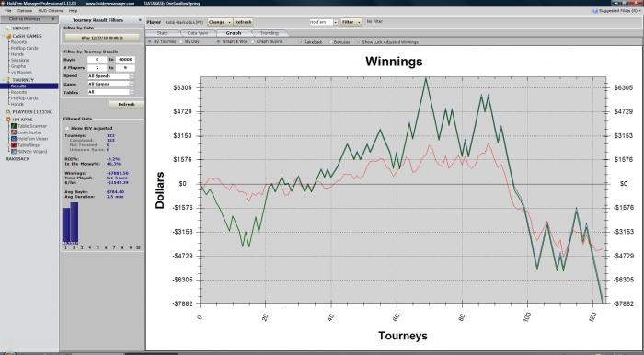Viewport: 644px width, 355px height.
Task: Click the Buyin maximum input field
Action: point(125,60)
